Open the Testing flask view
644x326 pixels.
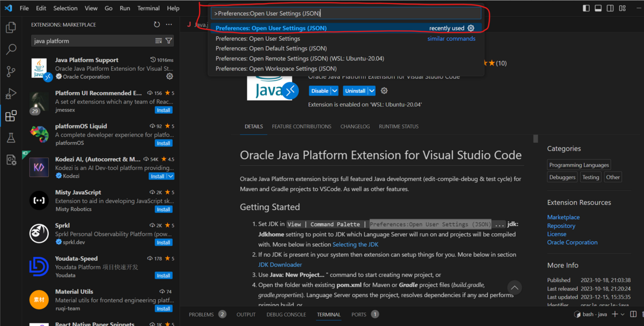[x=11, y=138]
